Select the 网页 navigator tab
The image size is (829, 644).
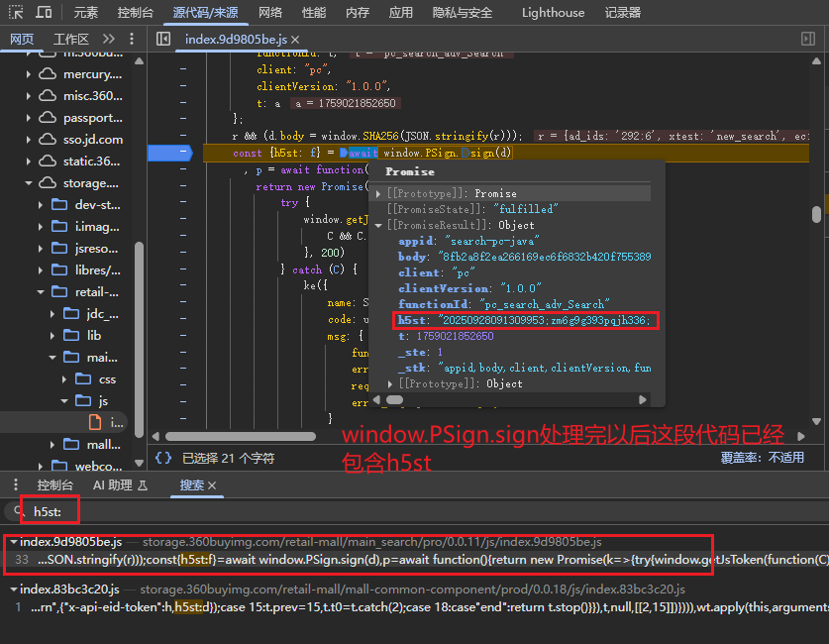coord(22,39)
